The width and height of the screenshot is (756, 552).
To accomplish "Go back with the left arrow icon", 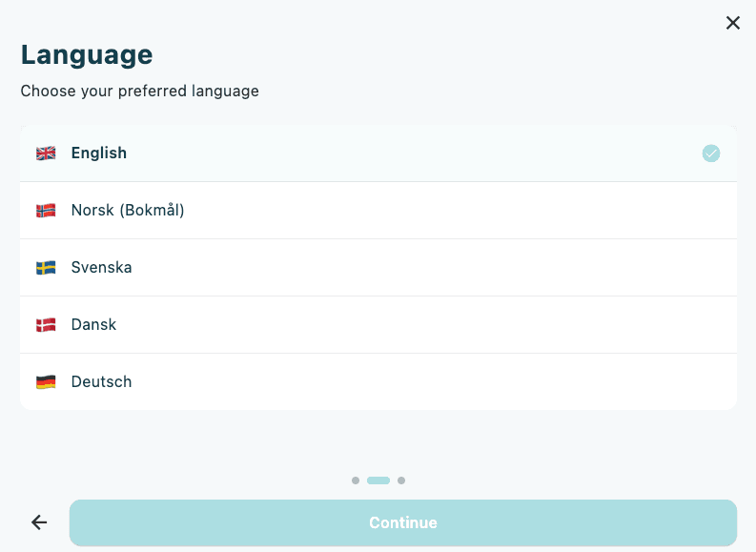I will click(x=39, y=522).
